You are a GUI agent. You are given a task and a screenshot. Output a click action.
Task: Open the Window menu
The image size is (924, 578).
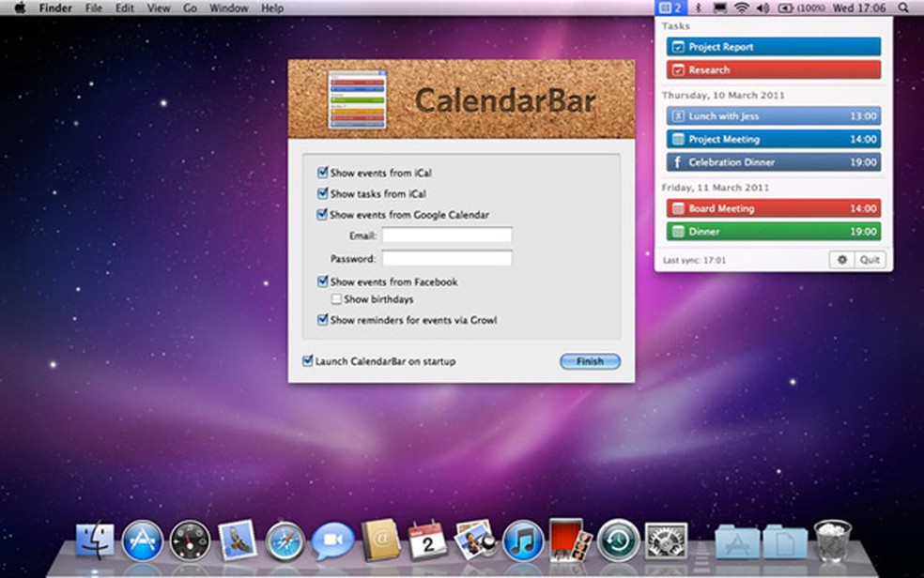[228, 8]
